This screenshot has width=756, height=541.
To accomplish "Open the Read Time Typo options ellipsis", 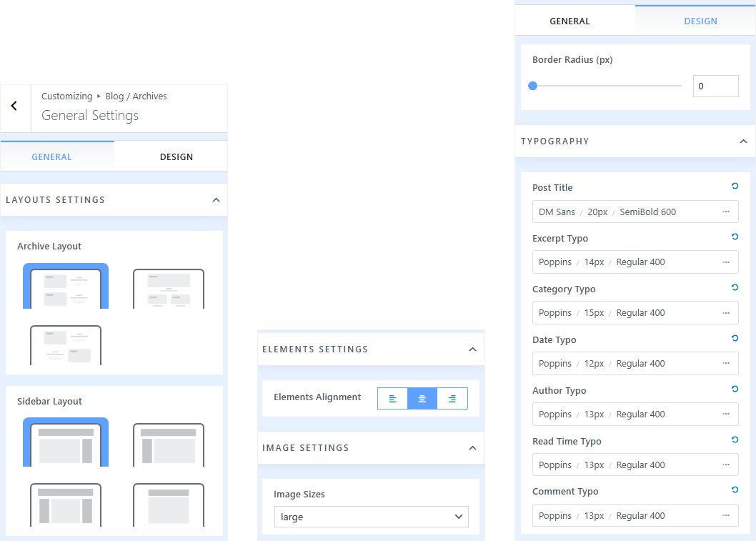I will click(726, 465).
